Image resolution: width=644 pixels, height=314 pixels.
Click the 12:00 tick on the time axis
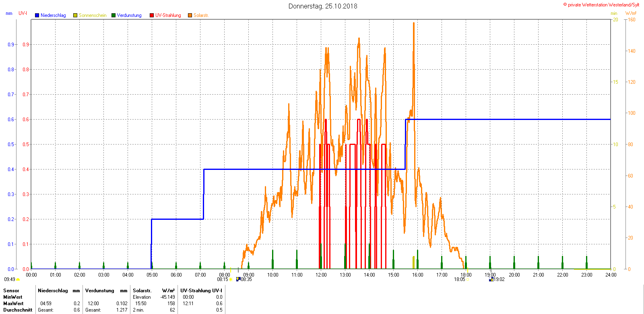[321, 275]
